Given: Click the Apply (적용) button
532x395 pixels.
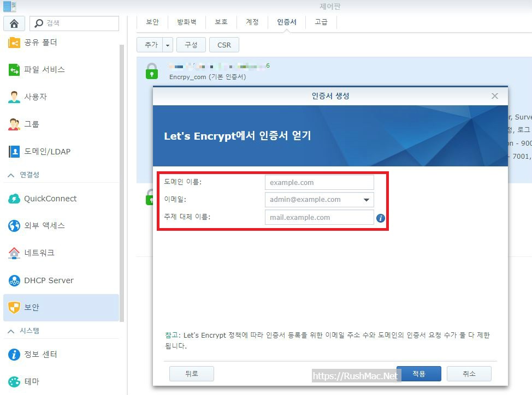Looking at the screenshot, I should click(x=419, y=374).
